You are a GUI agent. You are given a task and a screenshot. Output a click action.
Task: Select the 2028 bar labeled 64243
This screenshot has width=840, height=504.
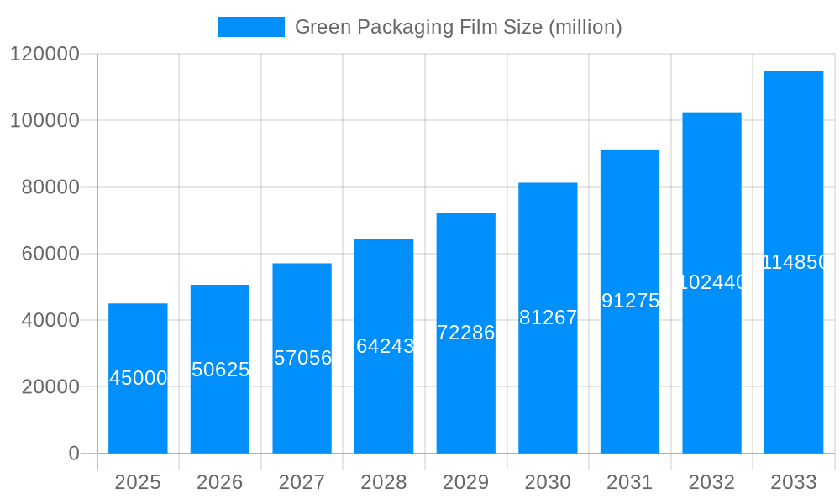(x=384, y=344)
